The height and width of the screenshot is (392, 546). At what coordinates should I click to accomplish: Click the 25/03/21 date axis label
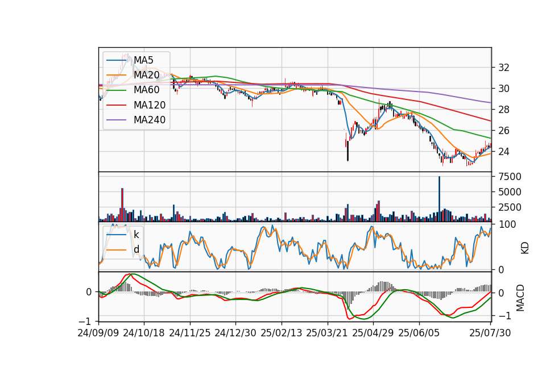point(327,333)
